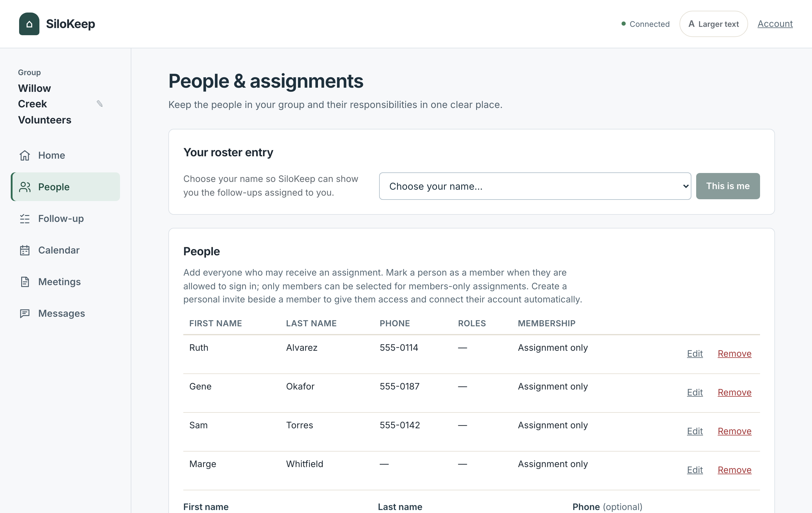This screenshot has height=513, width=812.
Task: Click the Follow-up checklist icon
Action: [24, 219]
